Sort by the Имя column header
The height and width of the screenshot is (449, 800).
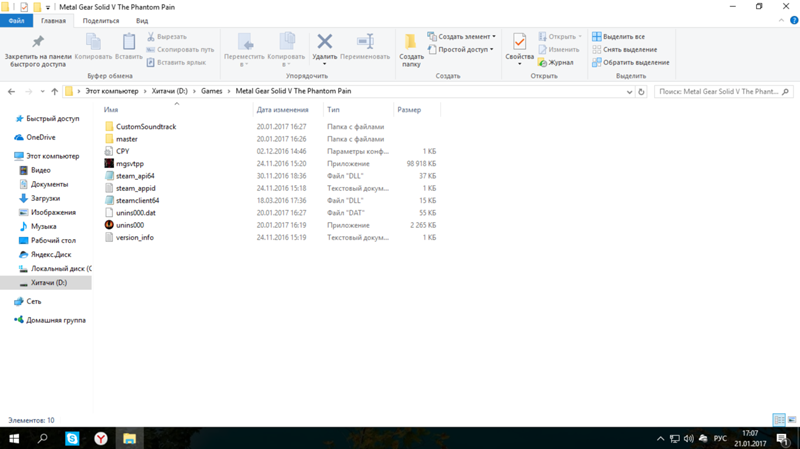(111, 110)
